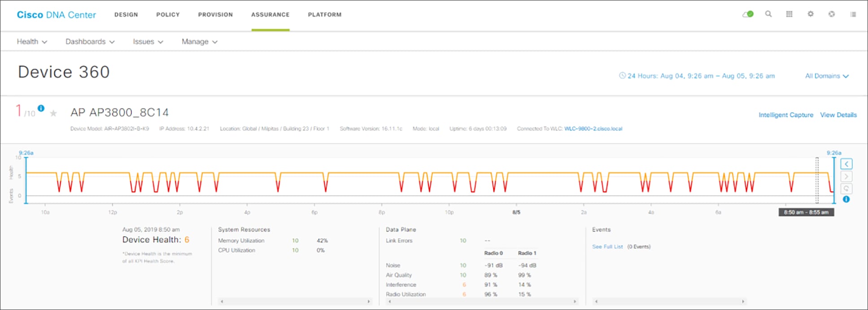Click the 42% memory utilization value
868x310 pixels.
[x=322, y=241]
